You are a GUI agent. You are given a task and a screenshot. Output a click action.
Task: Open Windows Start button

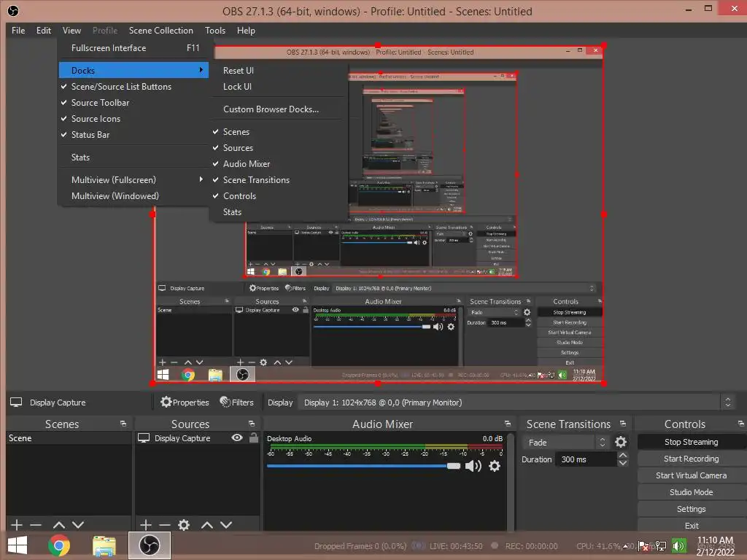(x=18, y=545)
